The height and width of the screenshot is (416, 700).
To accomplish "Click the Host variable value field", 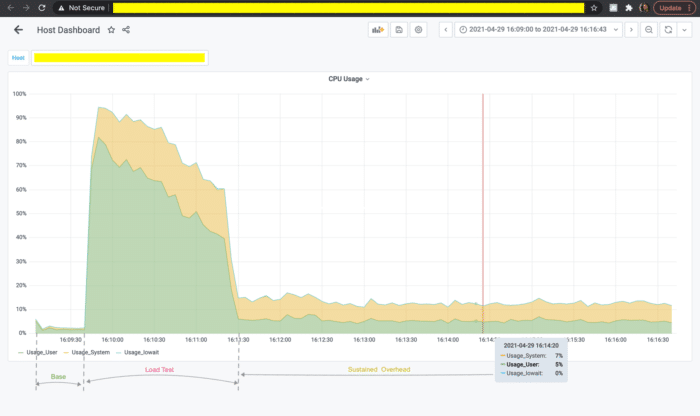I will (x=120, y=58).
